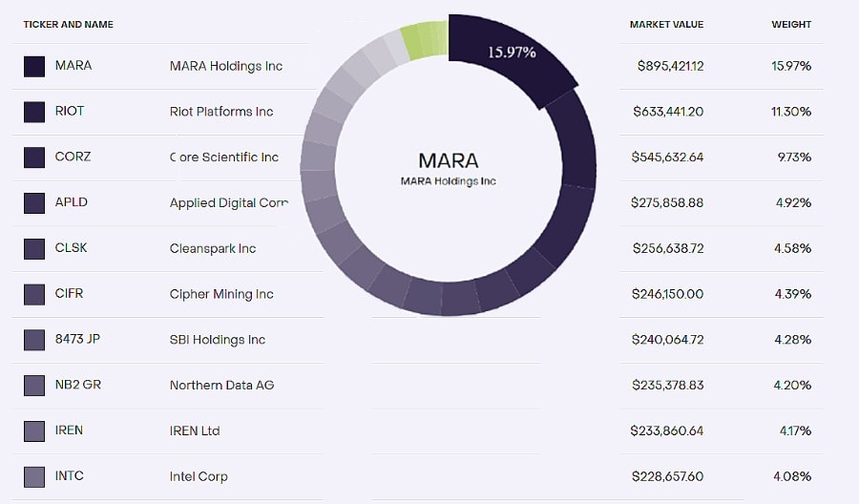The height and width of the screenshot is (504, 859).
Task: Click the RIOT color swatch
Action: 34,112
